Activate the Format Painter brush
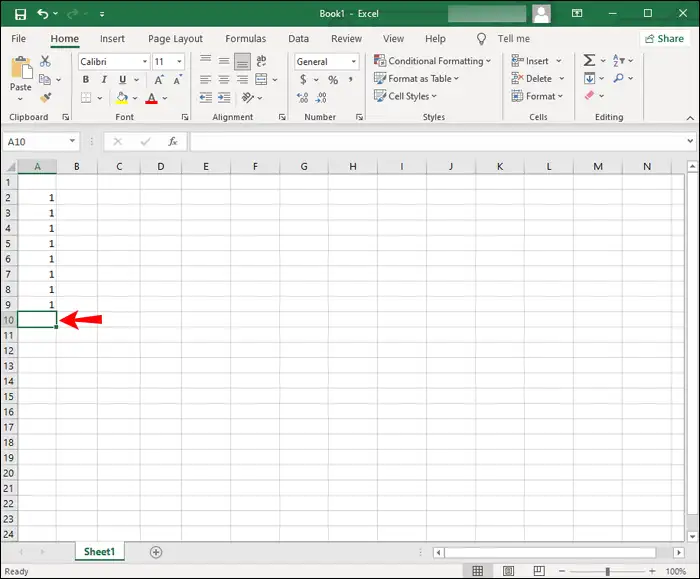 point(45,97)
